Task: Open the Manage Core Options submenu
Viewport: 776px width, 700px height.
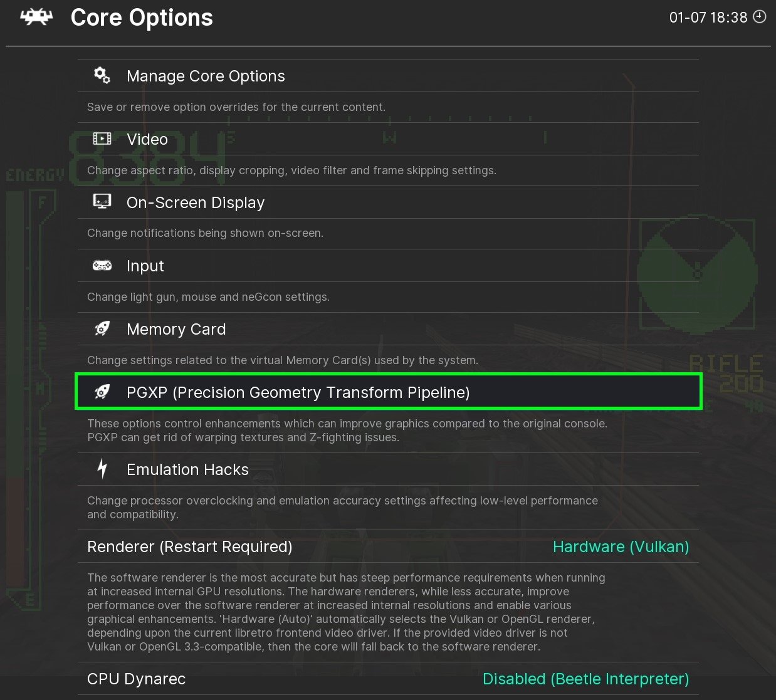Action: (206, 76)
